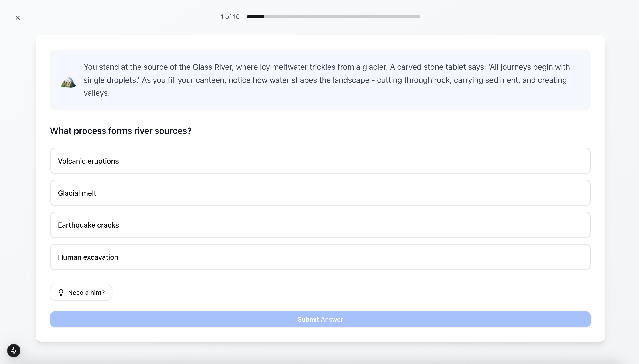This screenshot has height=364, width=639.
Task: Click the mountain emoji icon
Action: pos(68,82)
